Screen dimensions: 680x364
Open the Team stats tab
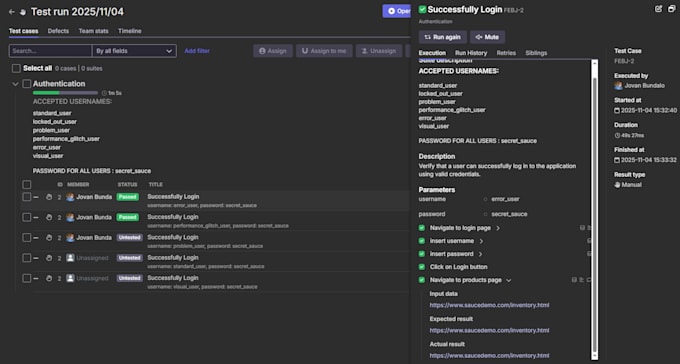[93, 31]
